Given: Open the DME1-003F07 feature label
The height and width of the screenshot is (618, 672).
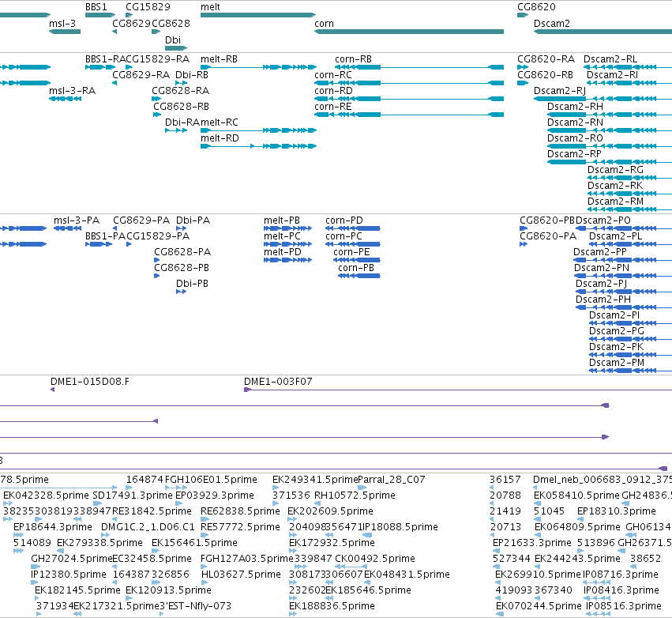Looking at the screenshot, I should [278, 382].
